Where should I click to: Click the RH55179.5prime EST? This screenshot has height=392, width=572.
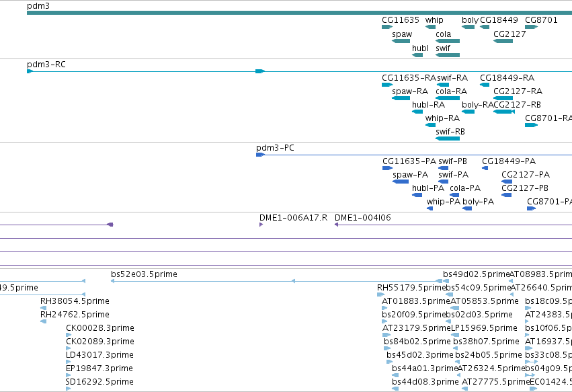tap(381, 295)
